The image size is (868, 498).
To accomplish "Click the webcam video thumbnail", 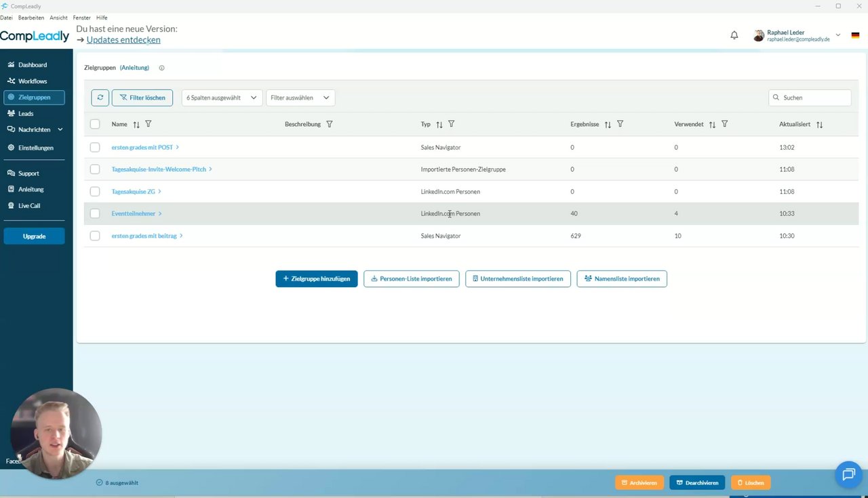I will 56,434.
